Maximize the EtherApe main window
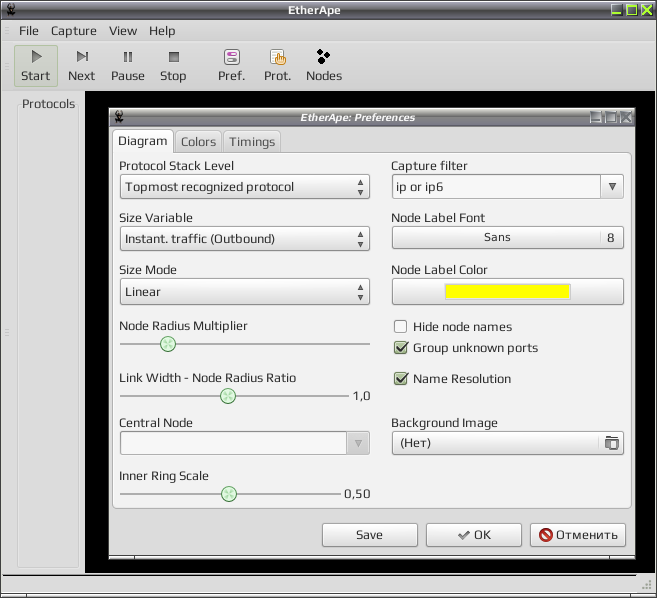Screen dimensions: 657x598 tap(631, 10)
